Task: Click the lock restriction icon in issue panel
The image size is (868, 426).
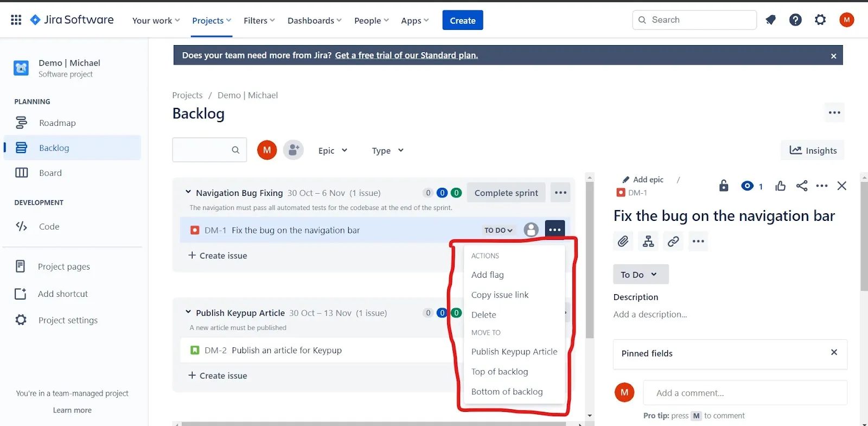Action: click(724, 186)
